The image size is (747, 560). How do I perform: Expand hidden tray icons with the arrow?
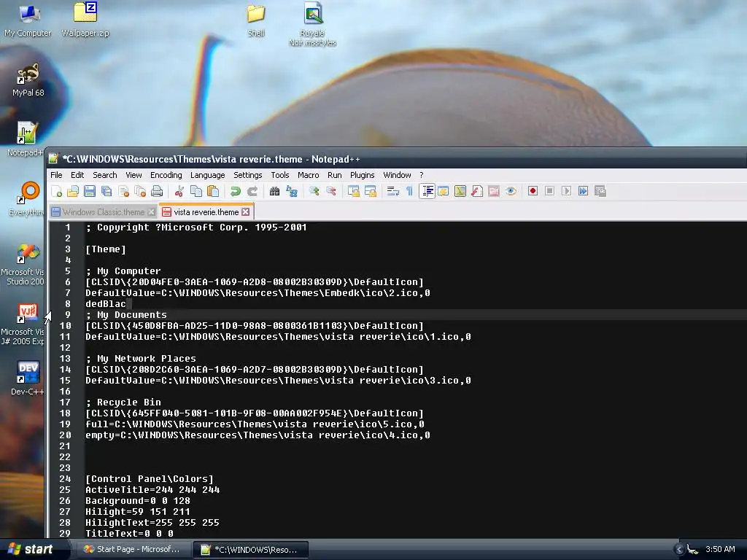[x=679, y=550]
